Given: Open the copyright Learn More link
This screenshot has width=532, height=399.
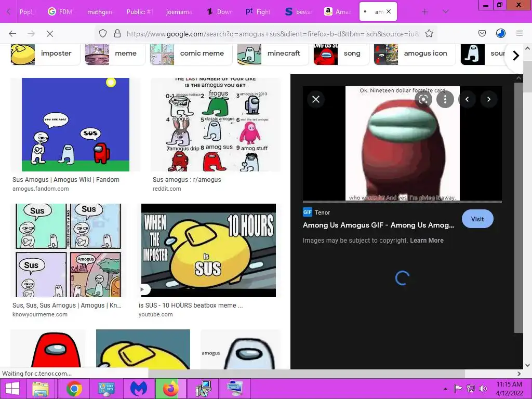Looking at the screenshot, I should pyautogui.click(x=427, y=240).
